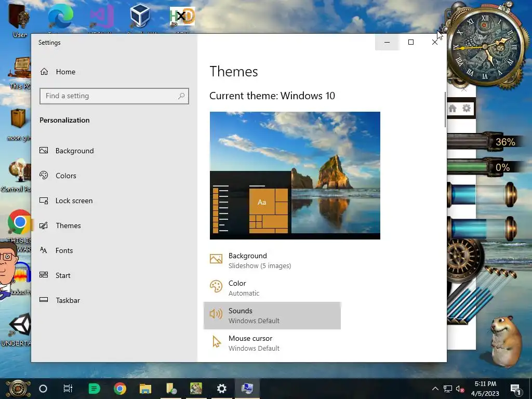Click the network tray icon
Viewport: 532px width, 399px height.
click(x=448, y=389)
